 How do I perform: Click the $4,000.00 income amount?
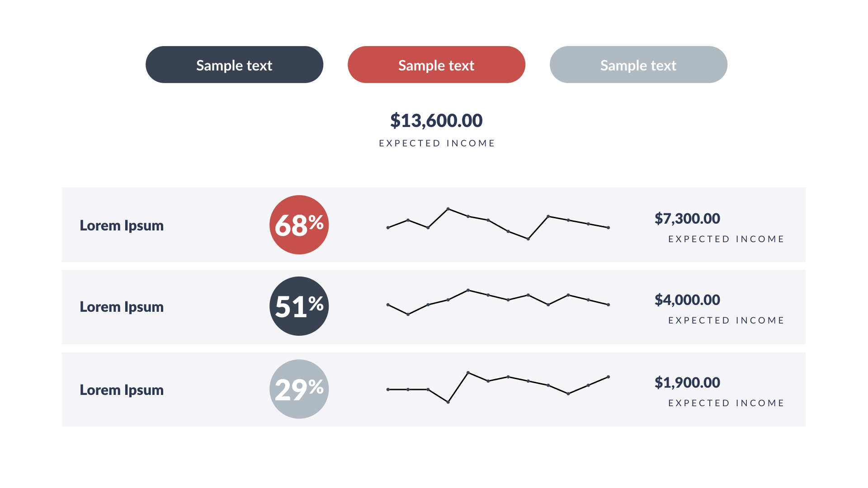687,300
